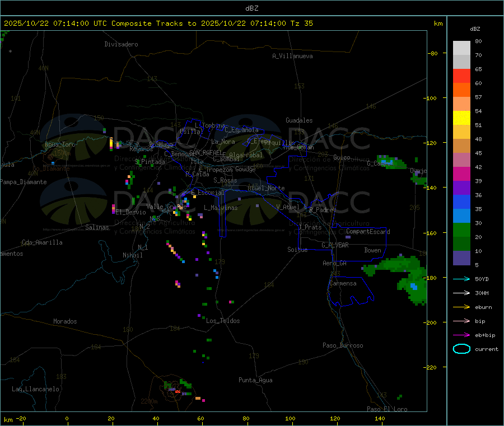Click the '100' tick on horizontal axis

point(290,418)
